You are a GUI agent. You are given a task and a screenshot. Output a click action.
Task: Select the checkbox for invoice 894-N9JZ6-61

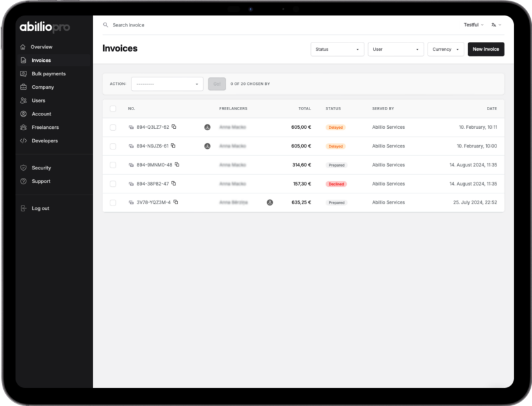pos(113,146)
